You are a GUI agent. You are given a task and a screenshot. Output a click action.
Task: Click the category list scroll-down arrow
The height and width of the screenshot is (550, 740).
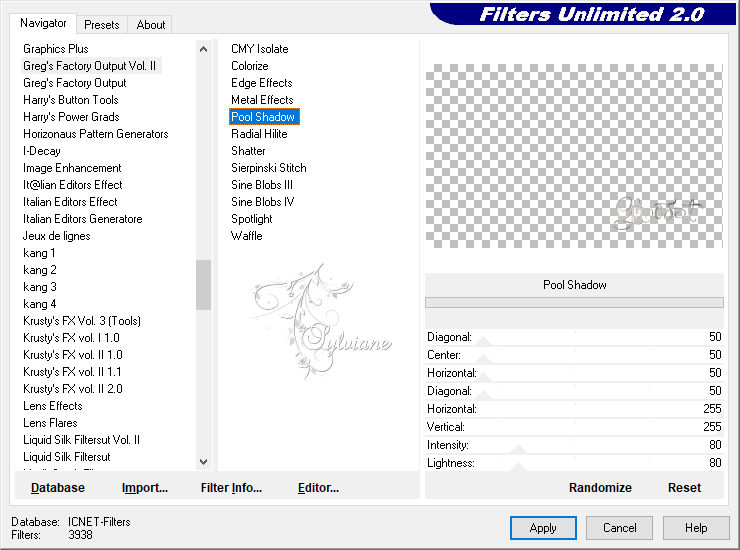click(x=203, y=462)
